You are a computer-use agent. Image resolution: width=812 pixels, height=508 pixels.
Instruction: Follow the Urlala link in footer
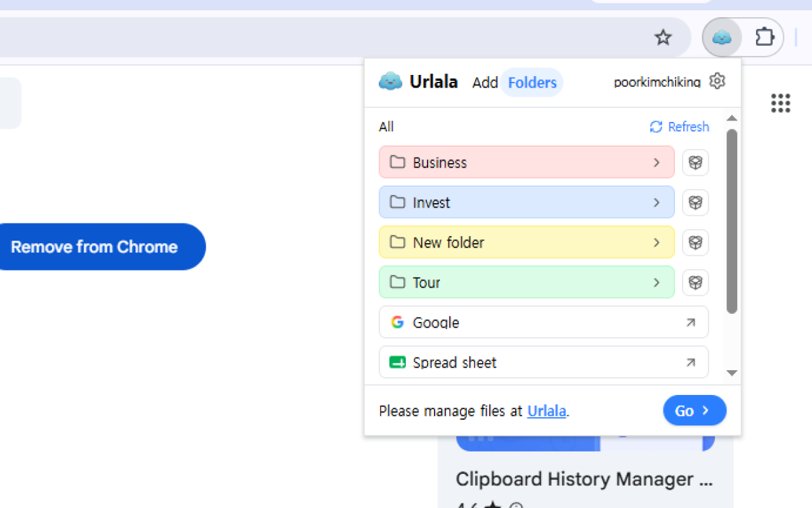pyautogui.click(x=546, y=411)
